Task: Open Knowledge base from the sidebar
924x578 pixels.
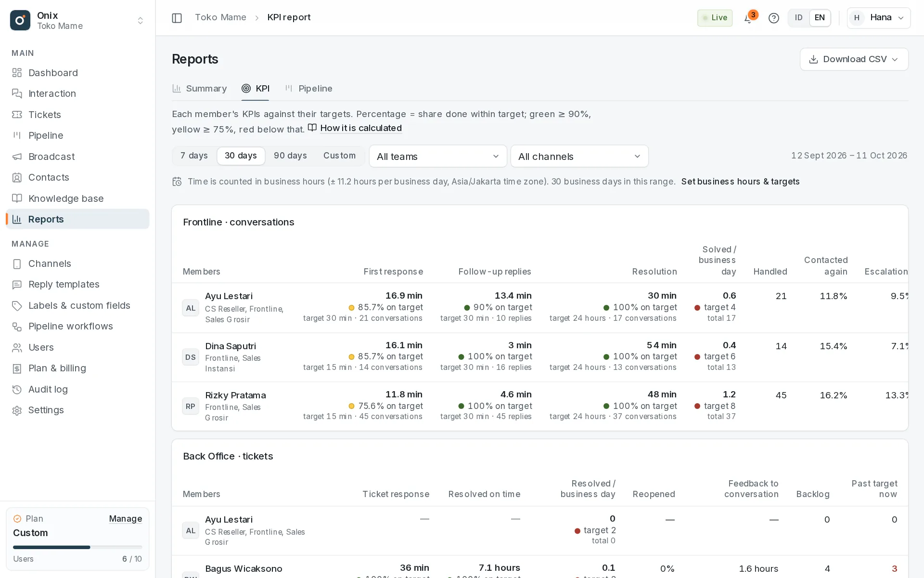Action: [x=77, y=198]
